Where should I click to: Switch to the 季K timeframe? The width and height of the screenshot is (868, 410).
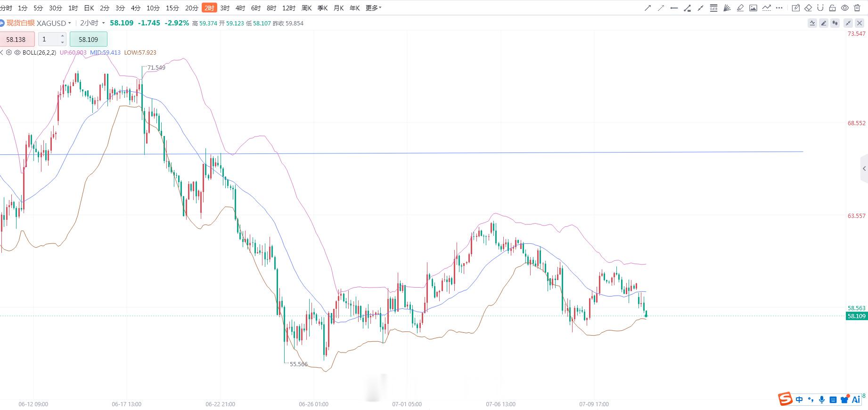tap(323, 8)
